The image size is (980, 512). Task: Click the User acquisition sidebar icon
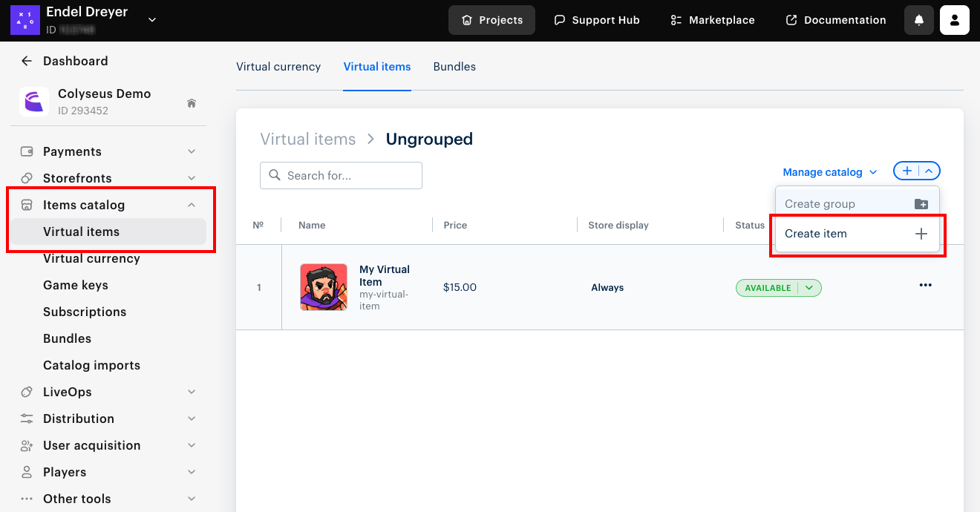[x=26, y=445]
